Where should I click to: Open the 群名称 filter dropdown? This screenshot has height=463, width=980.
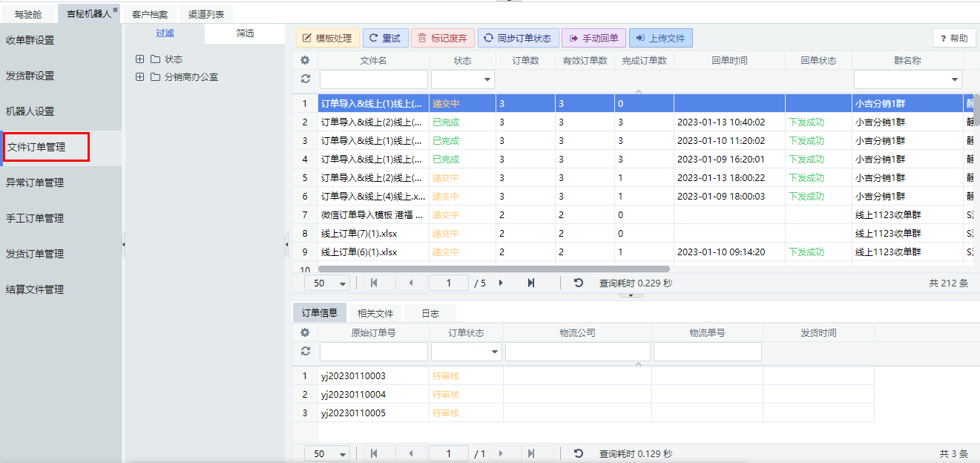coord(955,79)
